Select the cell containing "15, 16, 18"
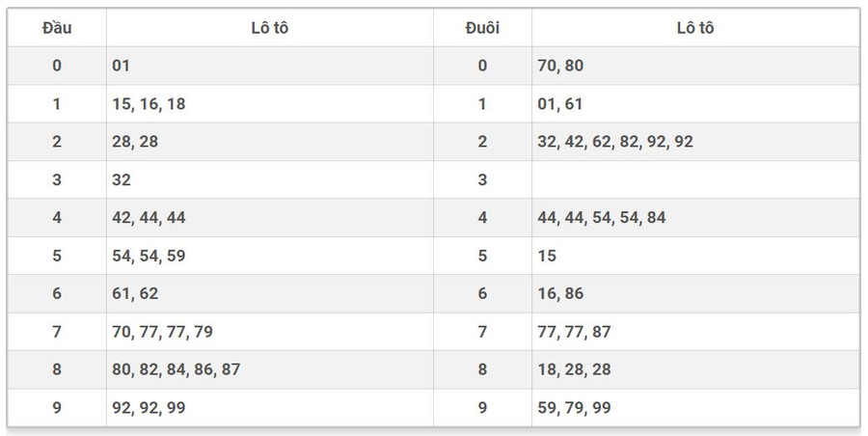The height and width of the screenshot is (436, 868). coord(149,104)
